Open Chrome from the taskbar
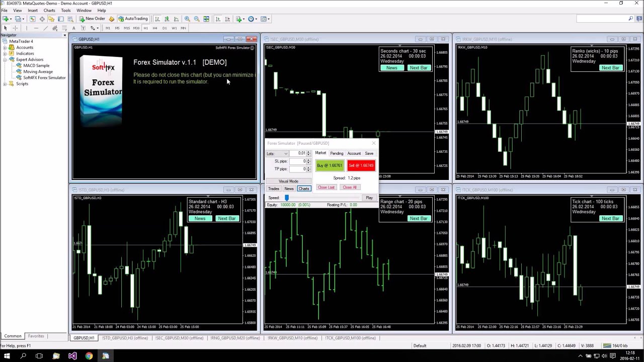Viewport: 644px width, 362px height. pos(89,356)
